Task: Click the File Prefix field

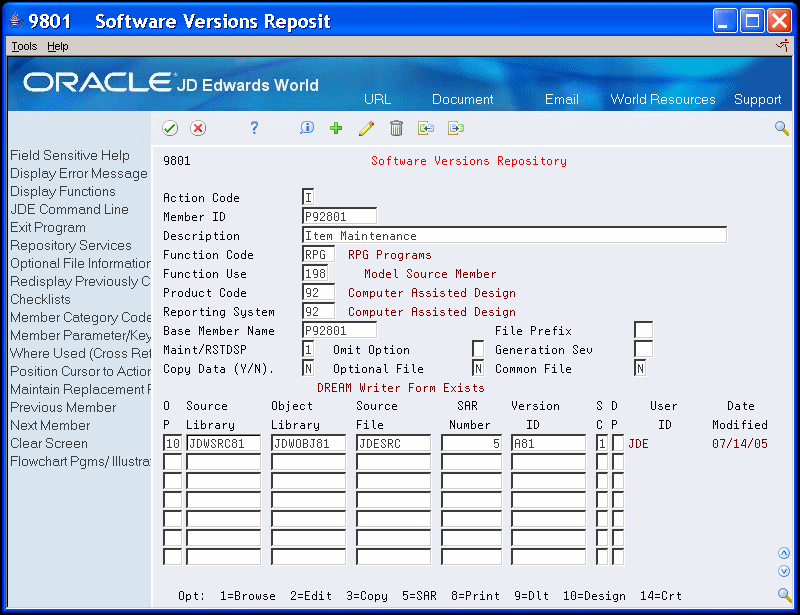Action: pos(643,330)
